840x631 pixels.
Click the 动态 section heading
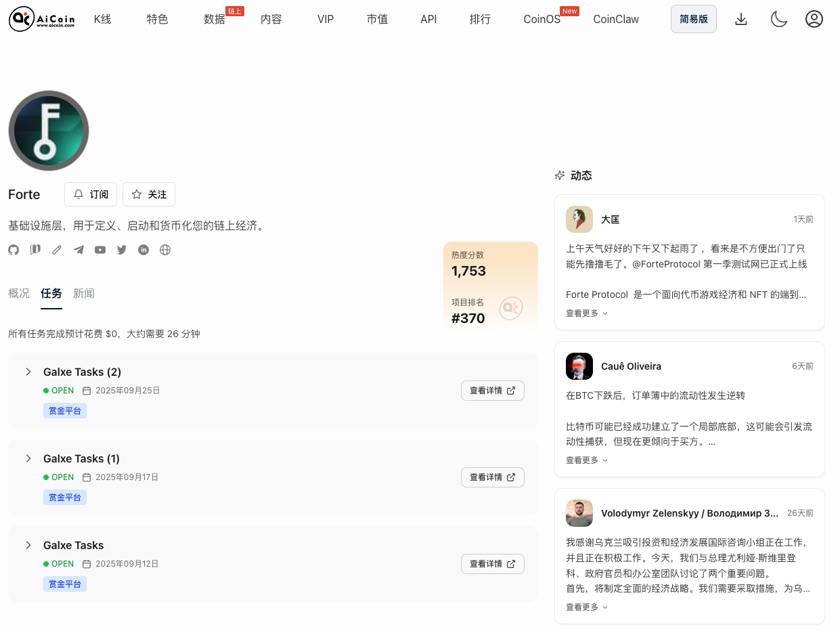[581, 175]
